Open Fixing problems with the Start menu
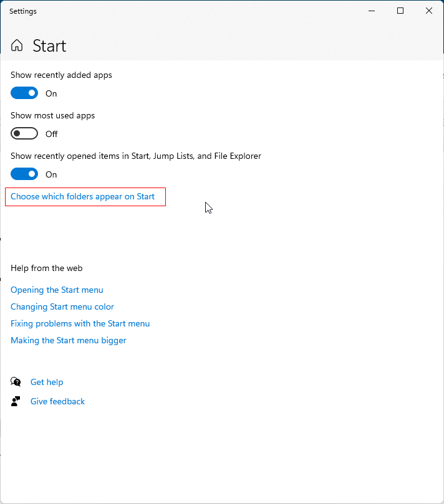Screen dimensions: 444x504 pyautogui.click(x=80, y=323)
